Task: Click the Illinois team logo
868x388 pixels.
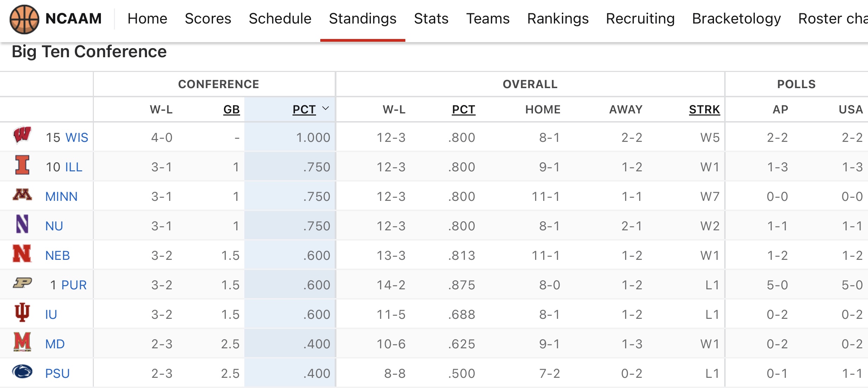Action: (22, 165)
